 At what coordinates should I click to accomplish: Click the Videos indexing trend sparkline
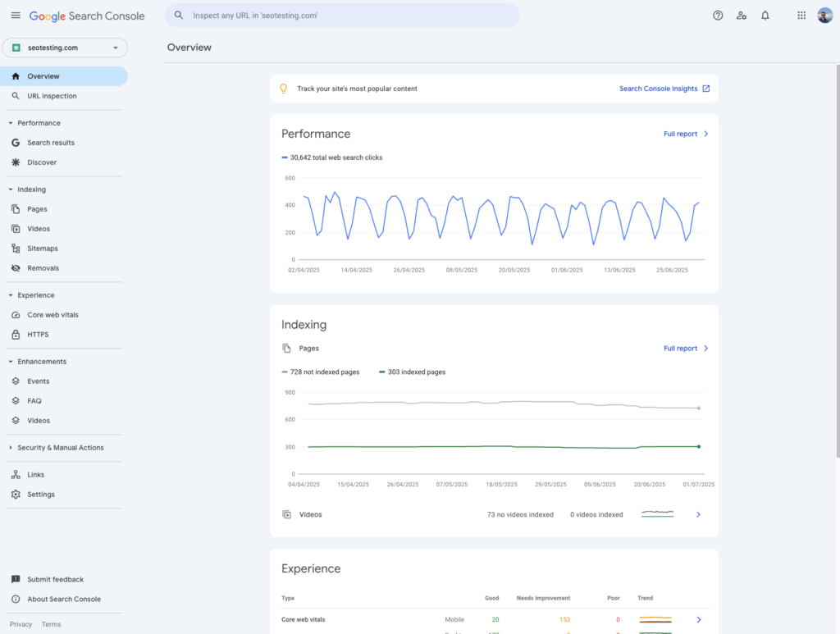pos(657,514)
